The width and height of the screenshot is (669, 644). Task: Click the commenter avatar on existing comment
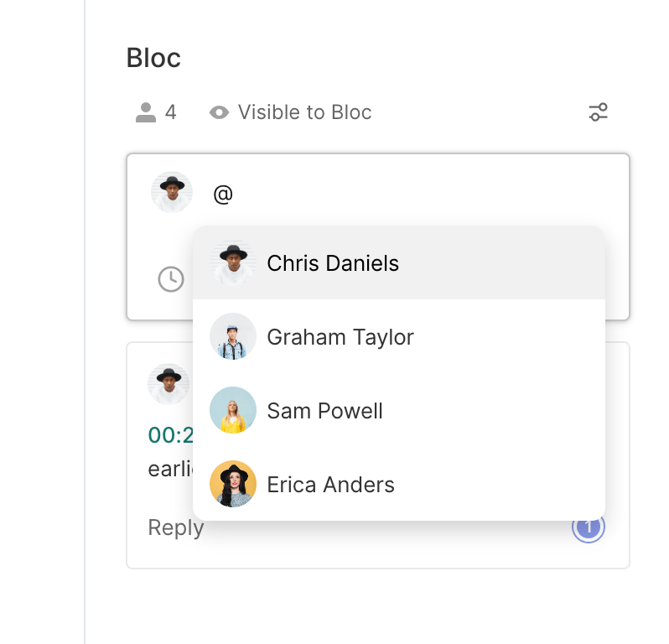(169, 384)
